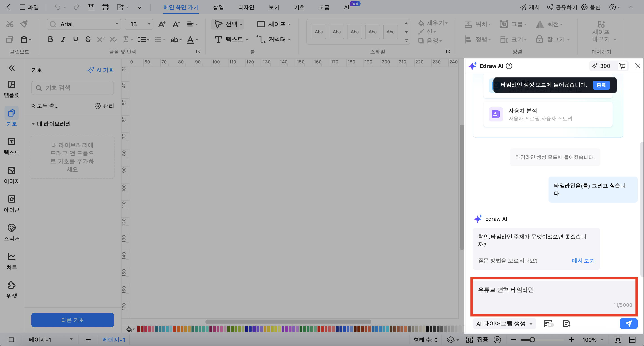
Task: Collapse the left sidebar with double chevron
Action: click(x=11, y=68)
